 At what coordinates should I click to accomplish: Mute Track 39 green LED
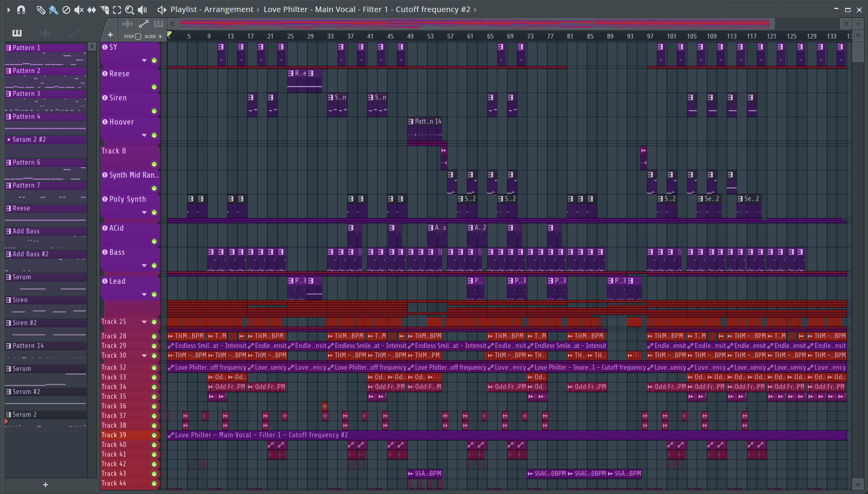(154, 435)
